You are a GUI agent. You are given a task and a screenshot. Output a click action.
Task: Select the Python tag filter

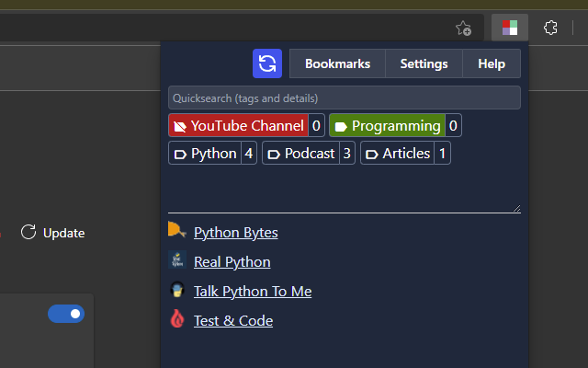(x=205, y=154)
